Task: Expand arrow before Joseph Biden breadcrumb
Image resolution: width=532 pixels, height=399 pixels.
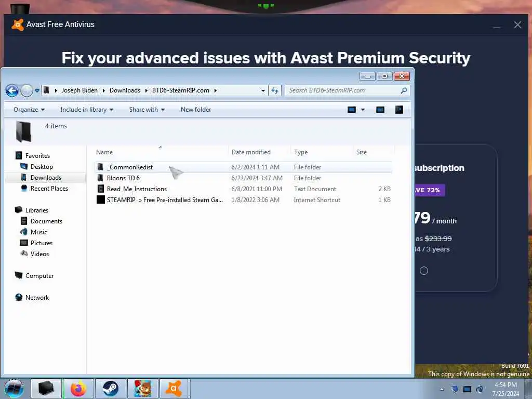Action: point(56,90)
